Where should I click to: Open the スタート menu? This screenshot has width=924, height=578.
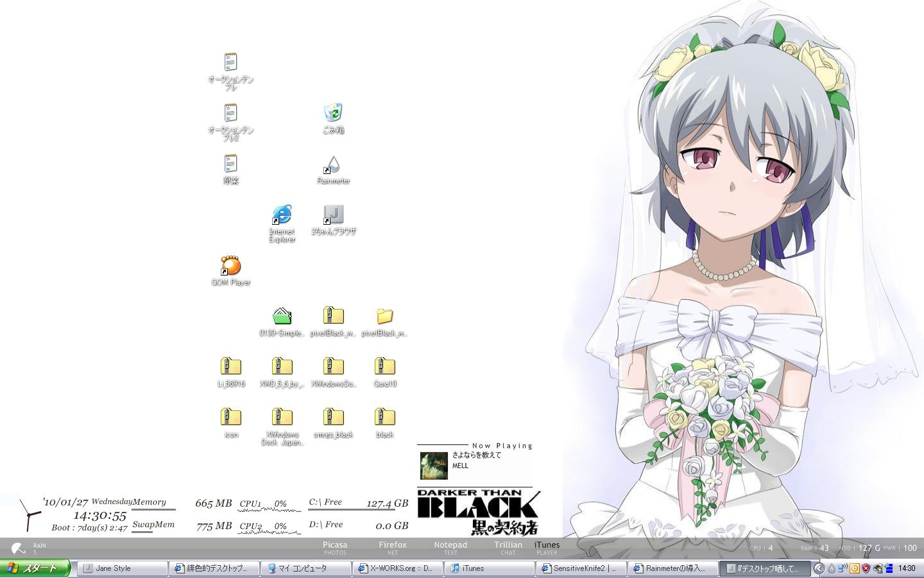tap(35, 568)
